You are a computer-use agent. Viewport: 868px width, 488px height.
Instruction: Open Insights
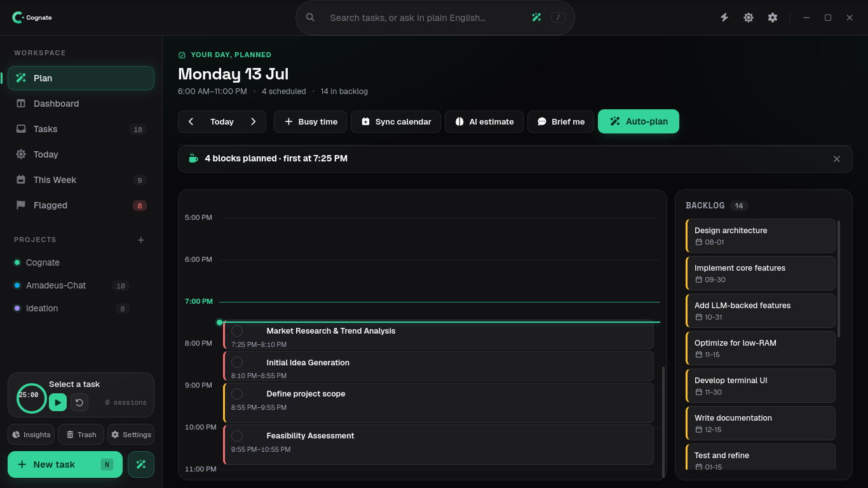31,435
